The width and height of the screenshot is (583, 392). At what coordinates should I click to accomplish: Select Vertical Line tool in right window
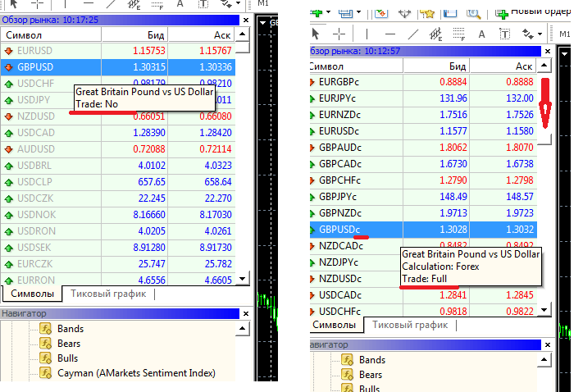[367, 34]
